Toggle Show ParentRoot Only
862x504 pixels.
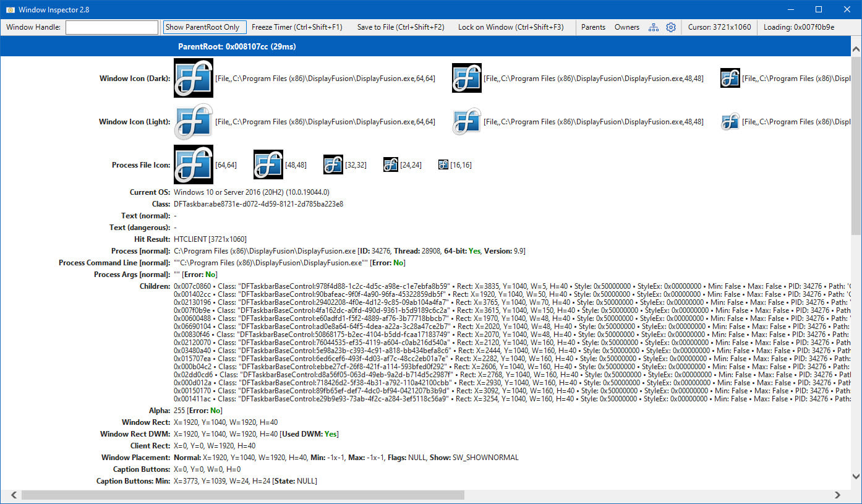point(205,27)
